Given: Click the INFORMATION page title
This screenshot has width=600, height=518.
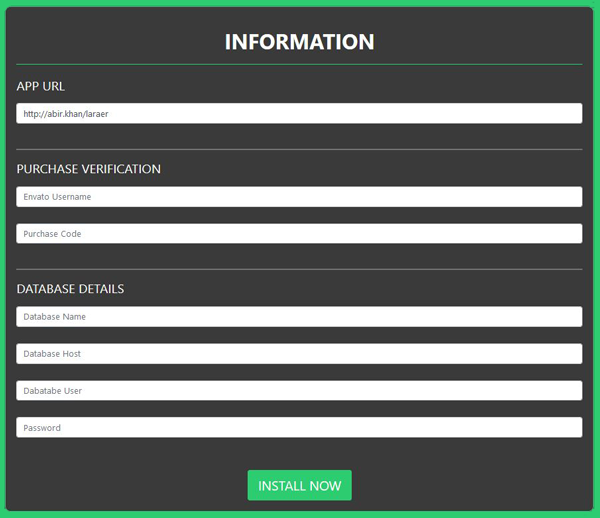Looking at the screenshot, I should pyautogui.click(x=299, y=42).
